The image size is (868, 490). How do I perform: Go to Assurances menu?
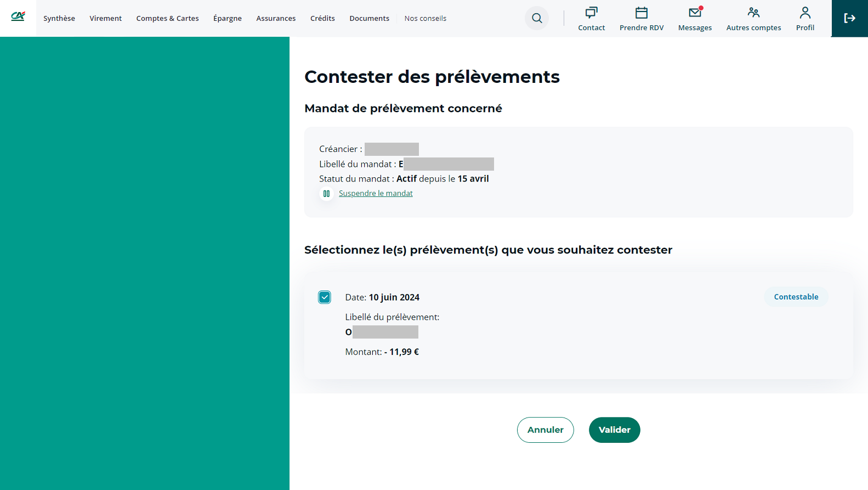coord(276,19)
